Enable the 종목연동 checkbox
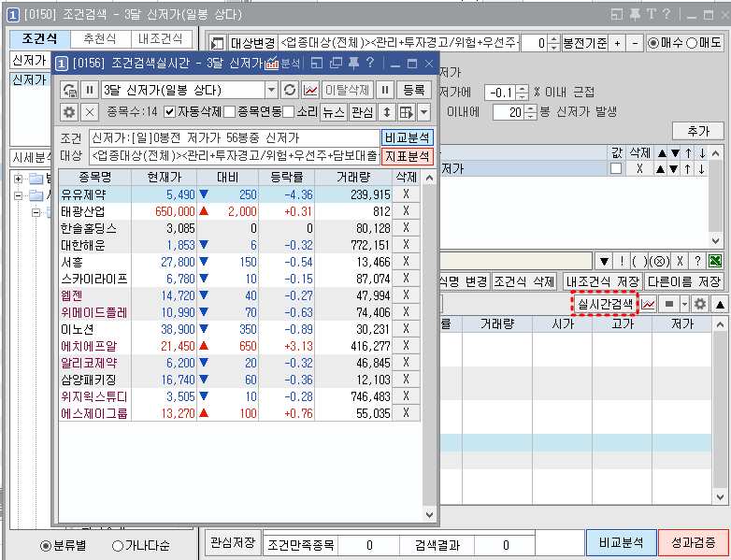Image resolution: width=731 pixels, height=560 pixels. click(x=229, y=112)
